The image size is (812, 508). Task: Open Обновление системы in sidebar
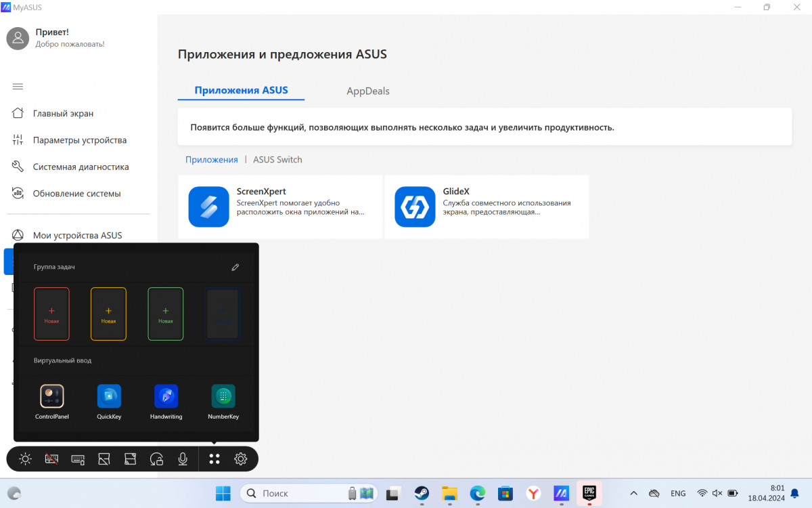tap(78, 193)
